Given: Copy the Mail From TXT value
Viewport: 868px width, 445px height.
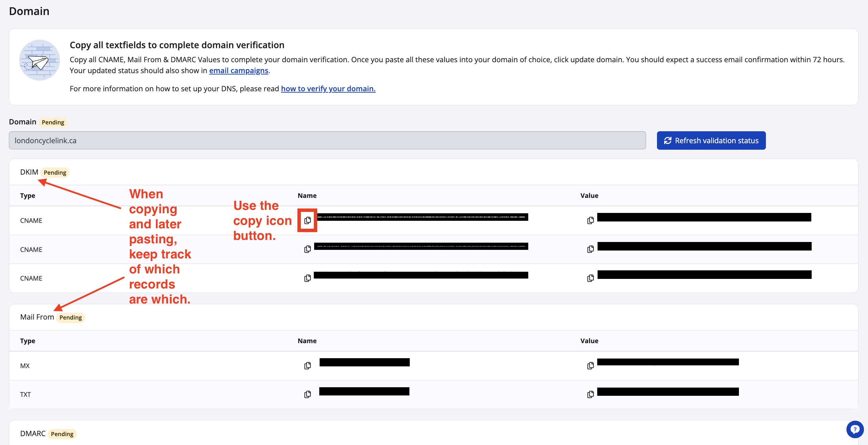Looking at the screenshot, I should tap(590, 394).
